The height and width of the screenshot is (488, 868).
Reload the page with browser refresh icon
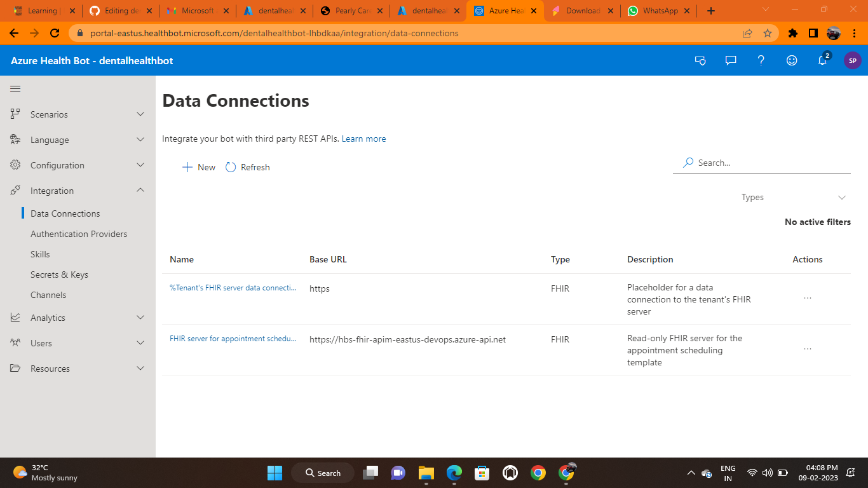pyautogui.click(x=55, y=33)
